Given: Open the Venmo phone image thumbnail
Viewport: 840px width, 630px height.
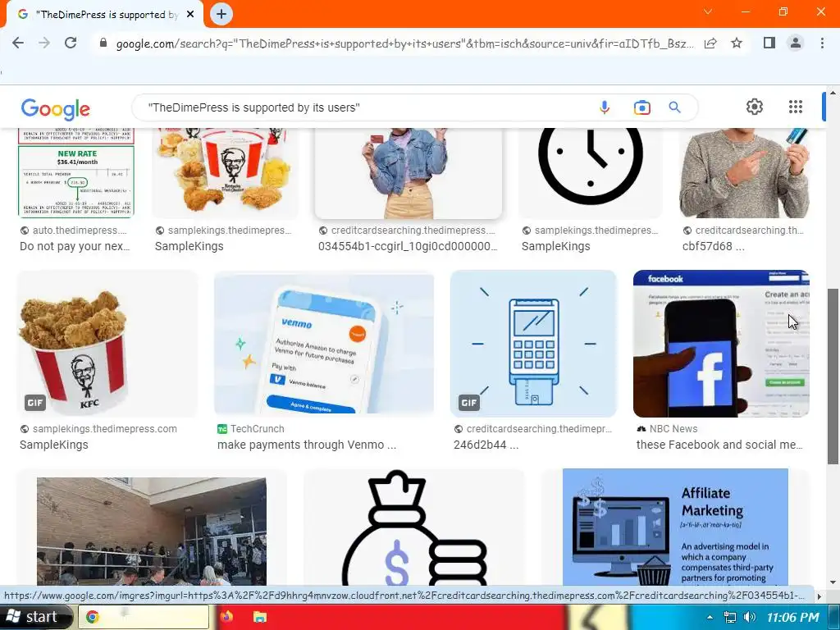Looking at the screenshot, I should click(x=323, y=344).
